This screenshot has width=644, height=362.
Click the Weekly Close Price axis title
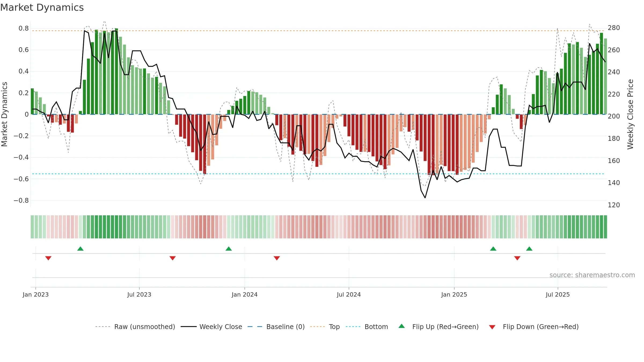click(630, 114)
